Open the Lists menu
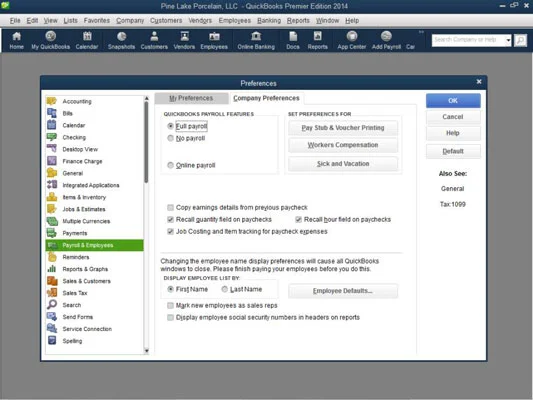The height and width of the screenshot is (400, 533). coord(70,20)
